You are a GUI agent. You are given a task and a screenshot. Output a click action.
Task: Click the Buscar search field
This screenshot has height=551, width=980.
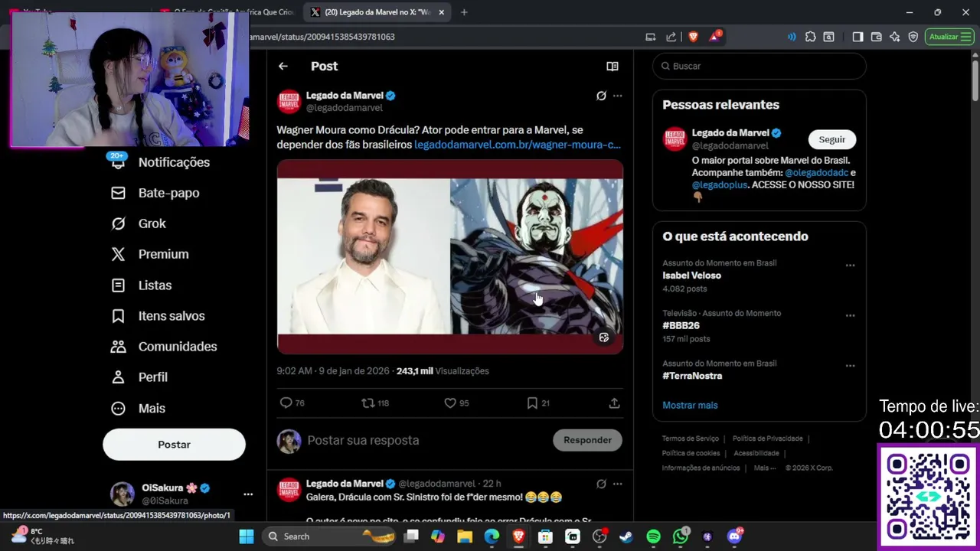(759, 67)
